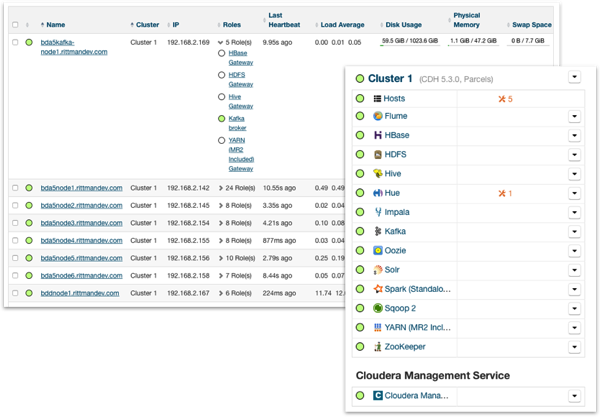Open the Cloudera Management Service dropdown
The image size is (600, 417).
click(x=574, y=396)
